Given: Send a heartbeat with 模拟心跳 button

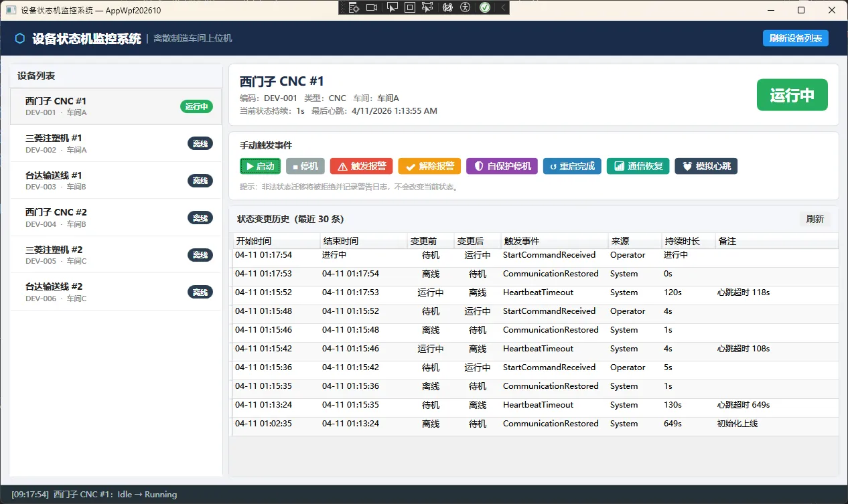Looking at the screenshot, I should pos(705,166).
